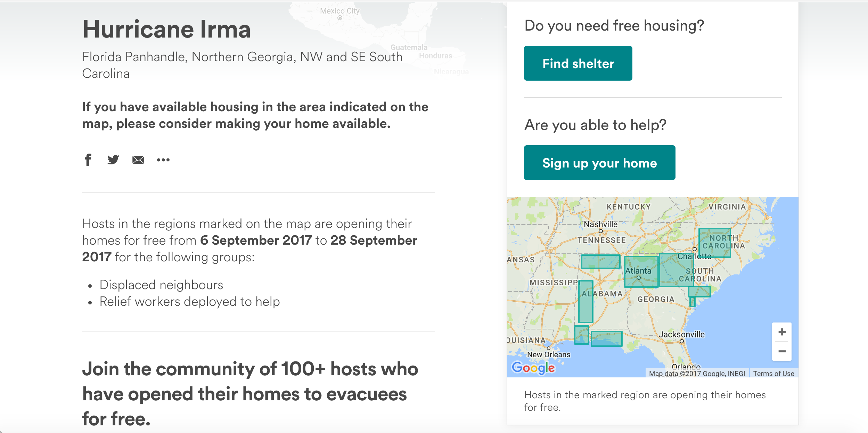The width and height of the screenshot is (868, 433).
Task: Select the Alabama vertical marked region
Action: point(586,302)
